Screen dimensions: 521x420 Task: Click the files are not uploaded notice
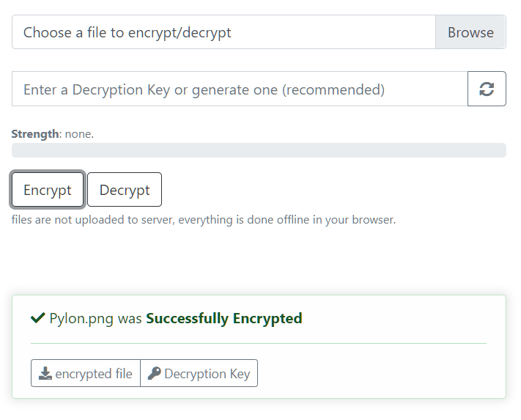[x=204, y=220]
